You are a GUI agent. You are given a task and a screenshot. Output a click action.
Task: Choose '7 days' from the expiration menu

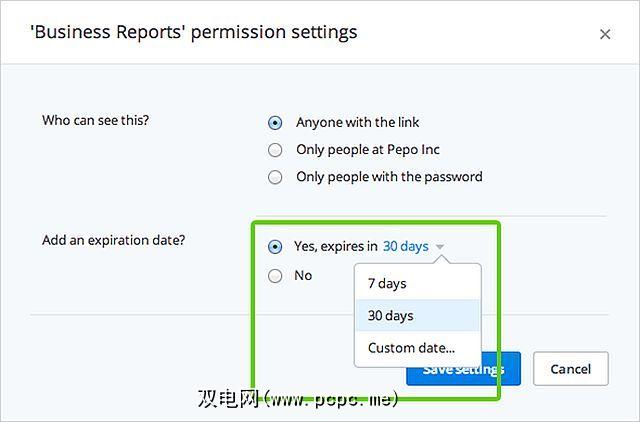click(387, 283)
